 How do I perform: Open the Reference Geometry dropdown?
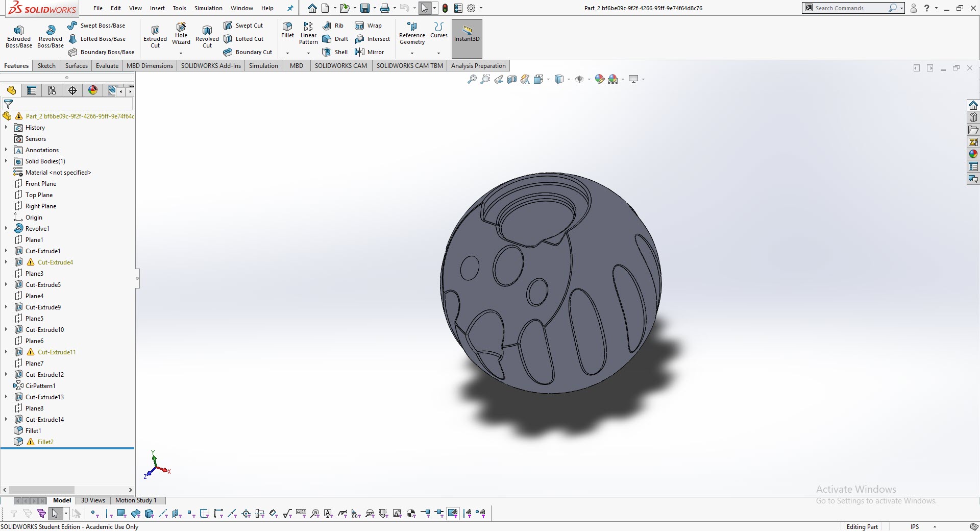pyautogui.click(x=412, y=53)
